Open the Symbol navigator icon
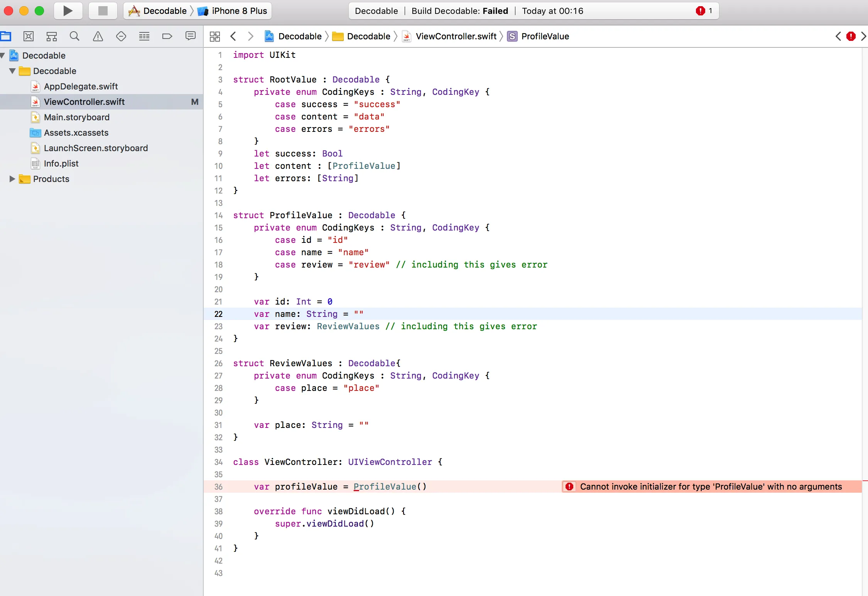 click(x=52, y=36)
